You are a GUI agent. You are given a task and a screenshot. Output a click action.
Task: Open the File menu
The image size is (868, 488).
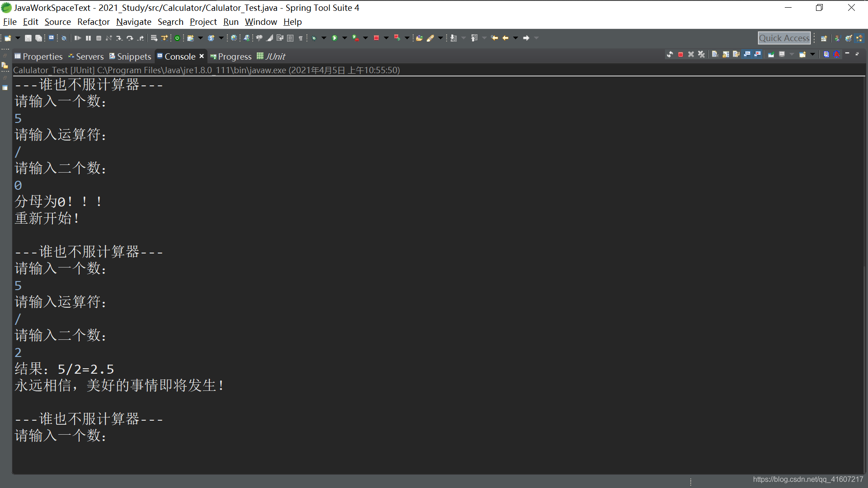pyautogui.click(x=9, y=22)
